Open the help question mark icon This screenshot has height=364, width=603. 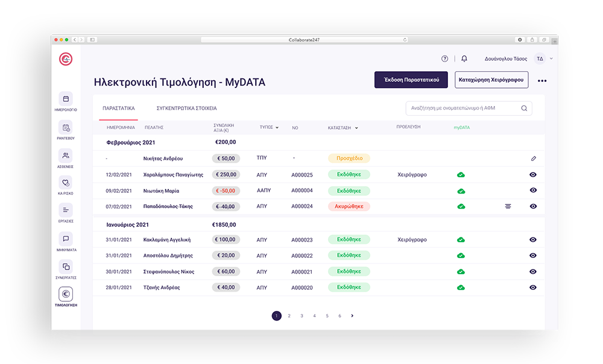[445, 59]
